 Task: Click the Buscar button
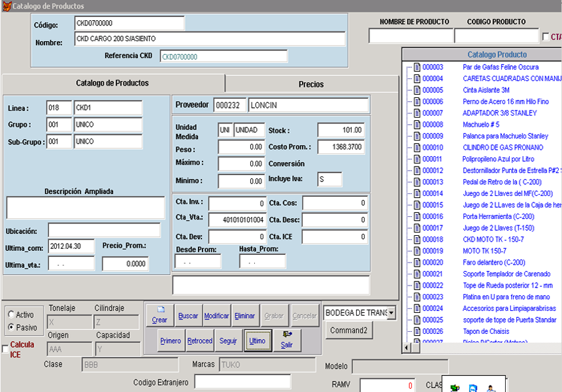coord(188,316)
